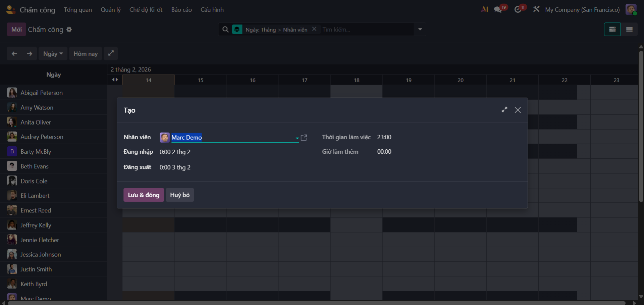The image size is (644, 306).
Task: Expand the Tạo dialog to full screen
Action: click(504, 110)
